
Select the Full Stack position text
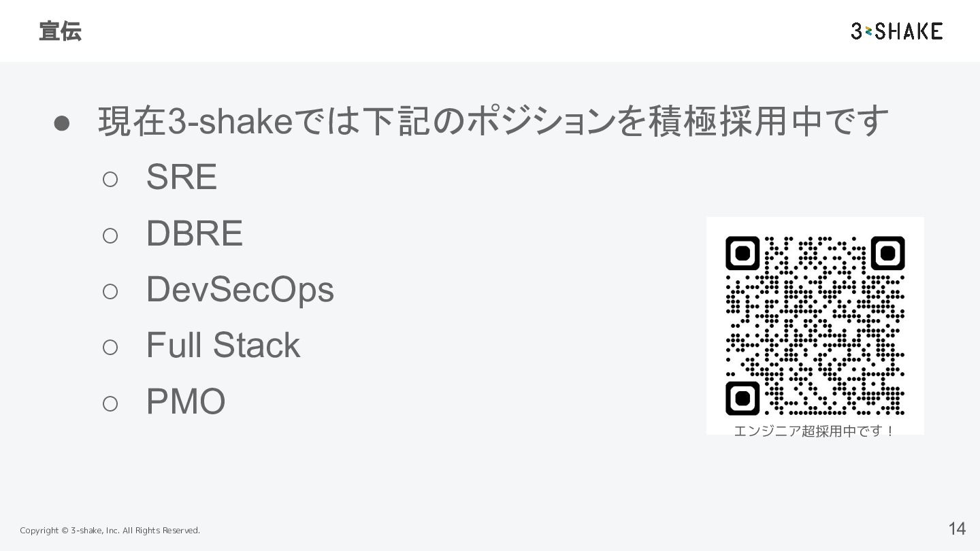point(223,346)
